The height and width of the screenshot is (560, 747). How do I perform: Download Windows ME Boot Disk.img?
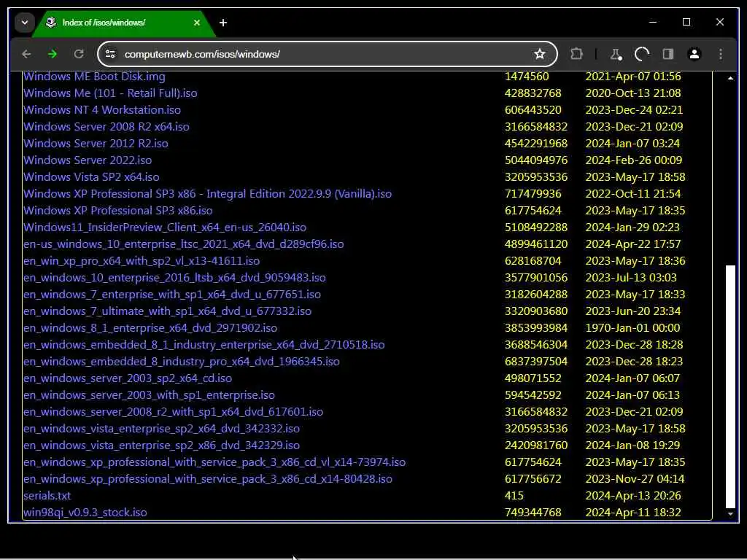[x=94, y=76]
